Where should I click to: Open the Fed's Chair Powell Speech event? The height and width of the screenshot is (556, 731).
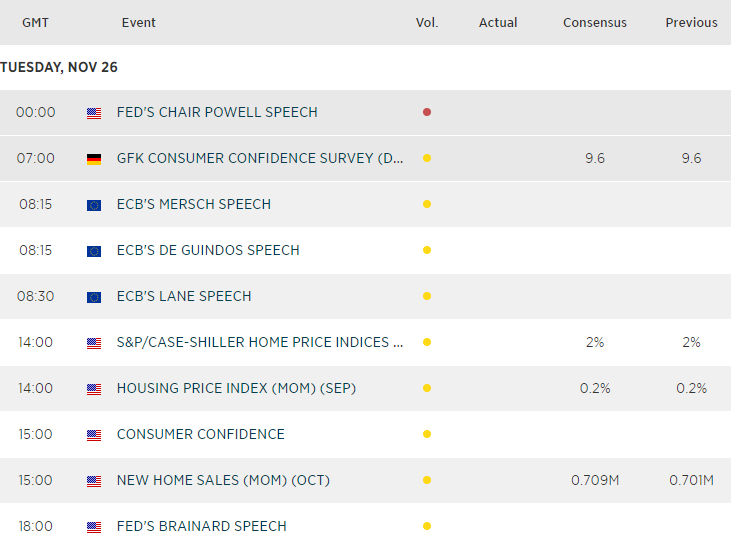(x=217, y=112)
